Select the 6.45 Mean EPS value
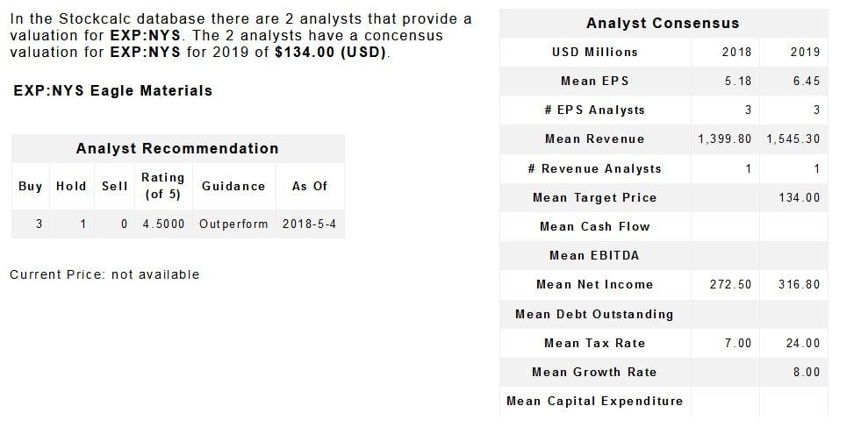This screenshot has height=427, width=868. [805, 82]
